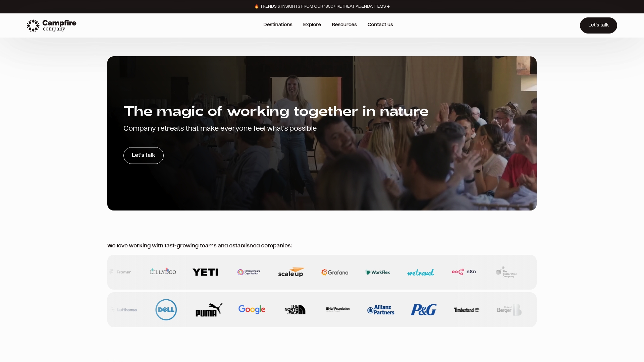644x362 pixels.
Task: Click the YETI logo
Action: tap(206, 272)
